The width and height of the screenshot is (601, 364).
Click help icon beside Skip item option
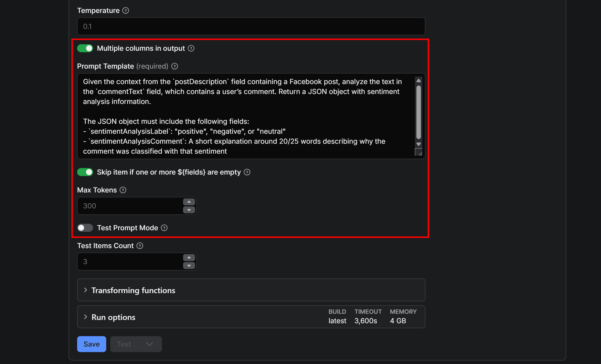pyautogui.click(x=247, y=172)
